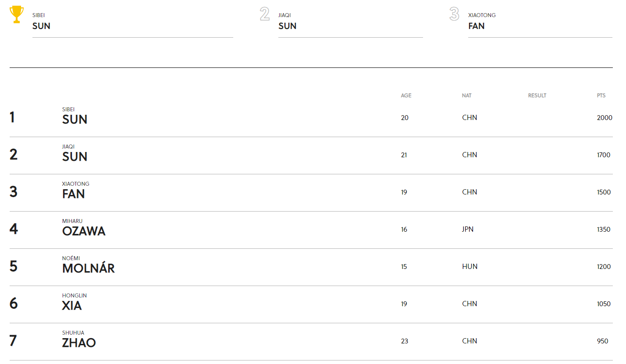The image size is (626, 364).
Task: Click the HUN nationality for Molnár
Action: coord(469,266)
